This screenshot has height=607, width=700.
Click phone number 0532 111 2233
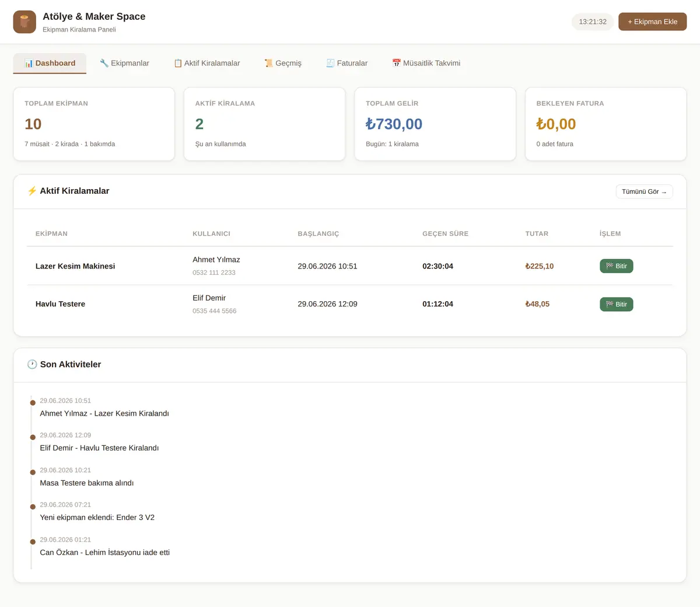coord(214,273)
